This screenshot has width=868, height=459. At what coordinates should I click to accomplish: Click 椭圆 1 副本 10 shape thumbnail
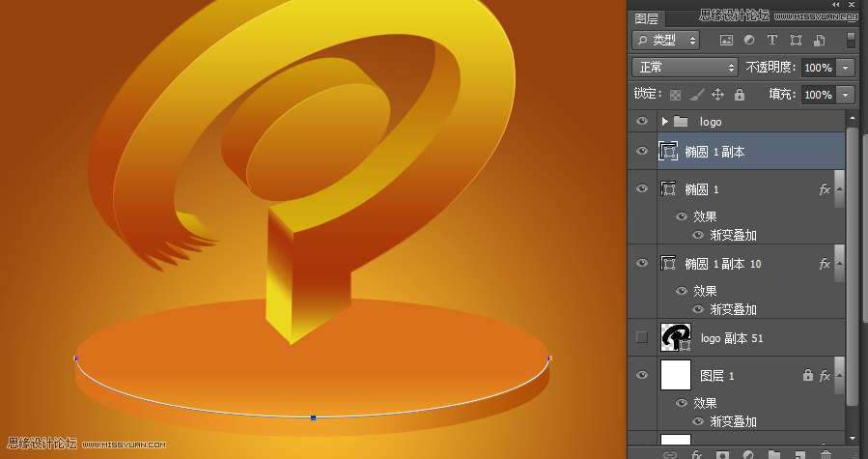point(668,263)
